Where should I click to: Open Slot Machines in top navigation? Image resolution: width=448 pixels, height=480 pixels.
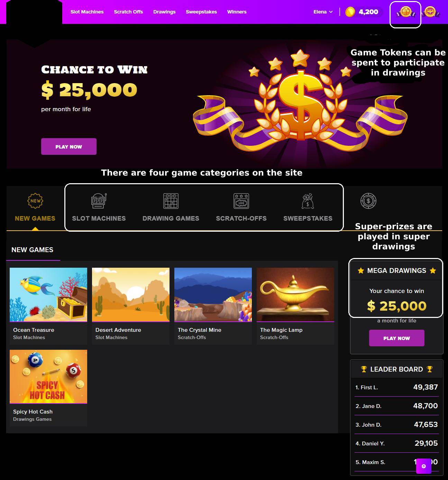tap(87, 12)
